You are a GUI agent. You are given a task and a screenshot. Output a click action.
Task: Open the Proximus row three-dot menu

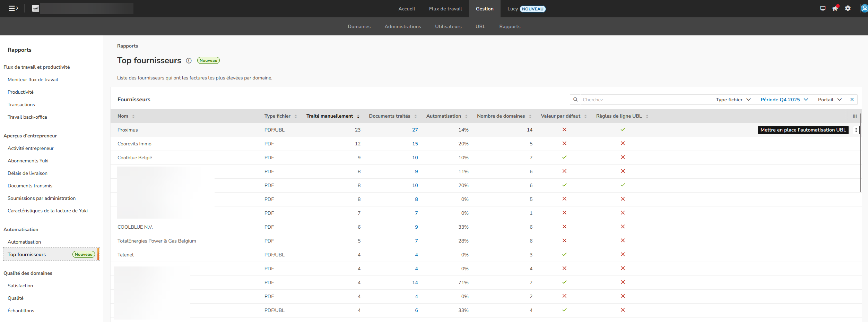tap(856, 130)
